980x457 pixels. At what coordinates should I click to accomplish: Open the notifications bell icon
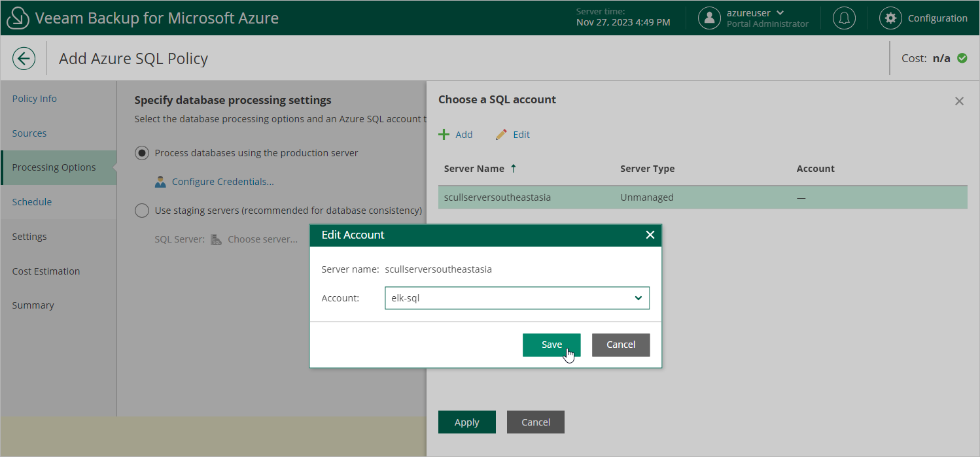click(844, 18)
